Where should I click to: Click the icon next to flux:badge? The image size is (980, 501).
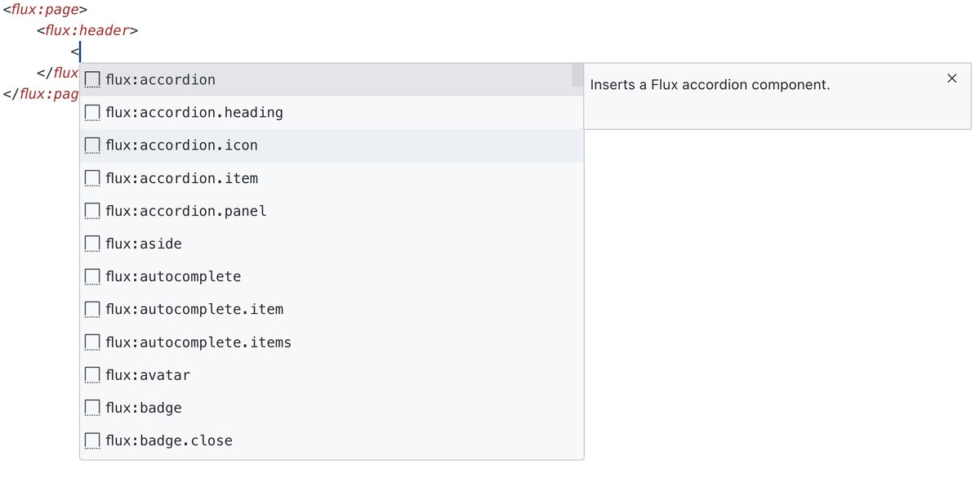92,408
